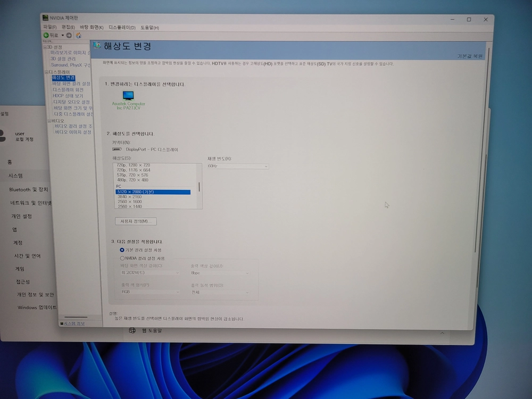Select 720p, 1176 × 664 resolution
Viewport: 532px width, 399px height.
coord(134,170)
